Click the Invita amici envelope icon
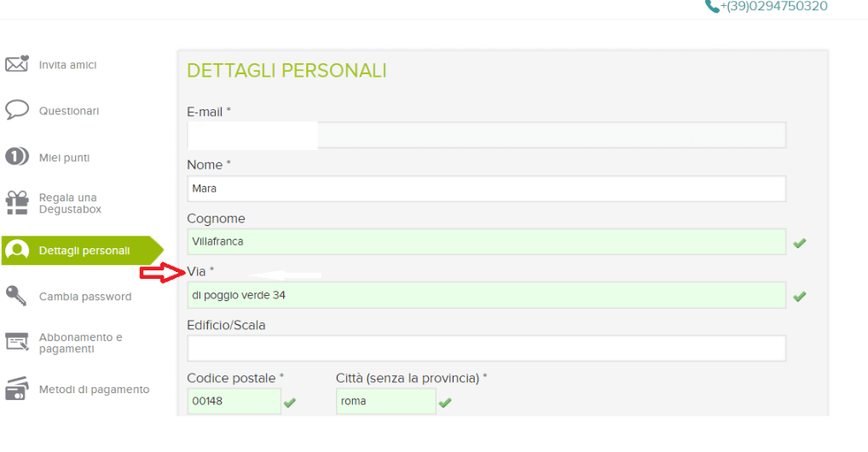The image size is (868, 452). click(17, 65)
